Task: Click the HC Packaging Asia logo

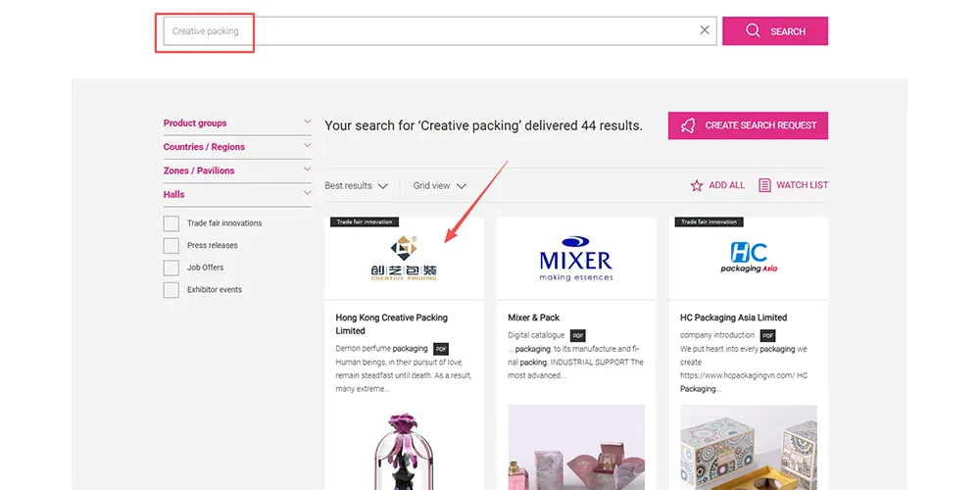Action: pos(749,258)
